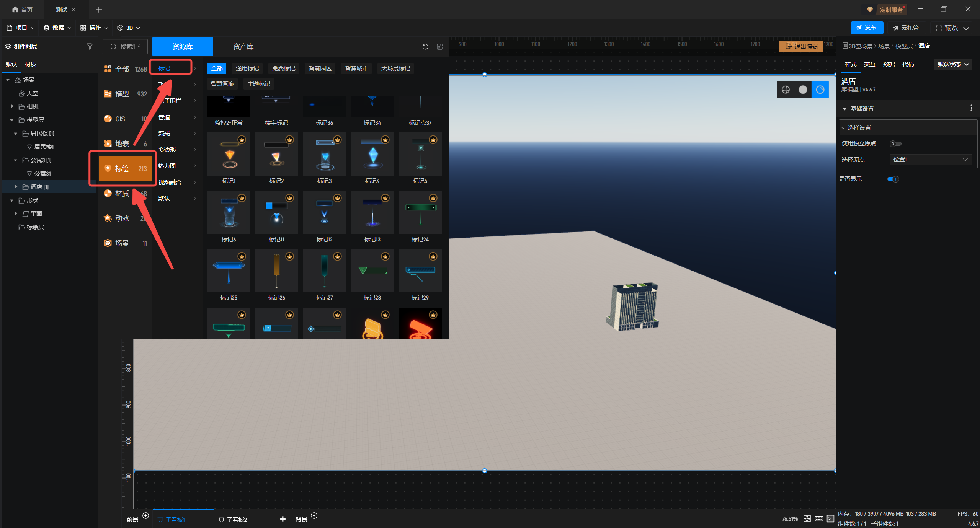Click the three-dot menu of 基础设置
This screenshot has height=528, width=980.
tap(971, 108)
